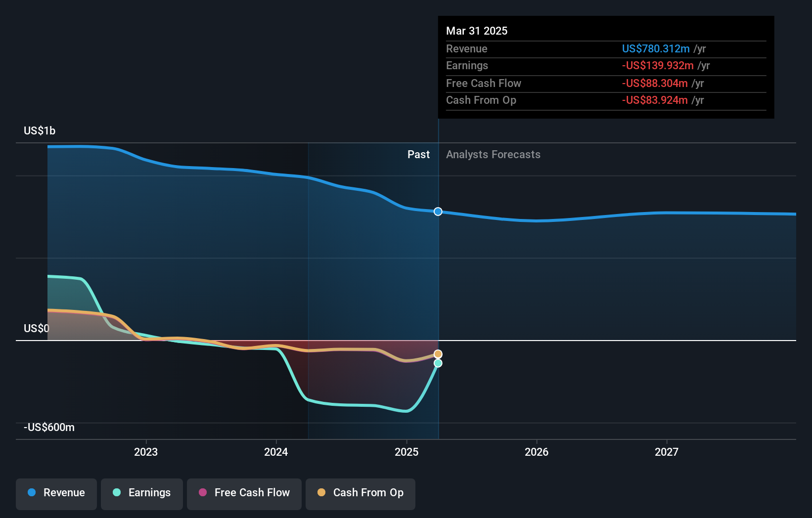The image size is (812, 518).
Task: Click the teal Earnings data point marker
Action: tap(438, 363)
